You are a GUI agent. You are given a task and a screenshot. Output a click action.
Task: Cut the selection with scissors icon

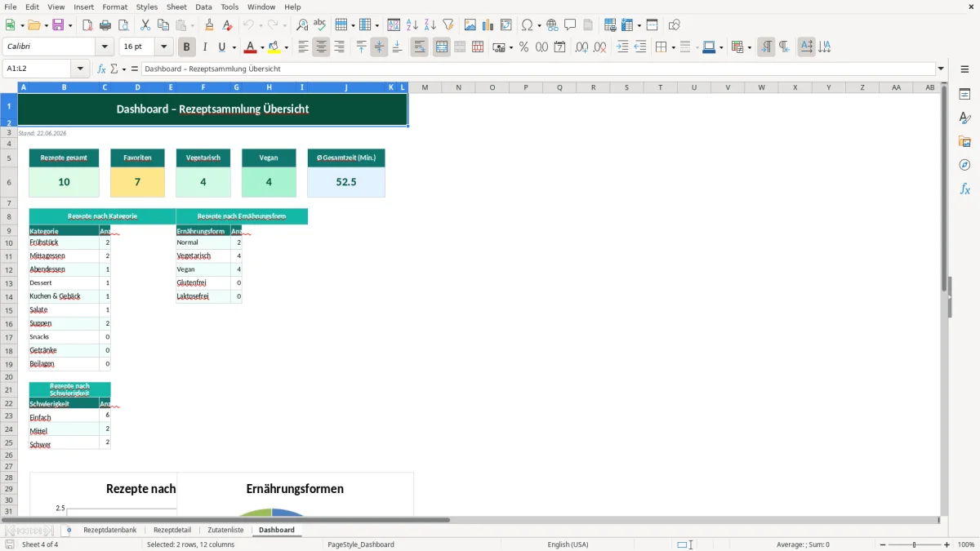(145, 25)
